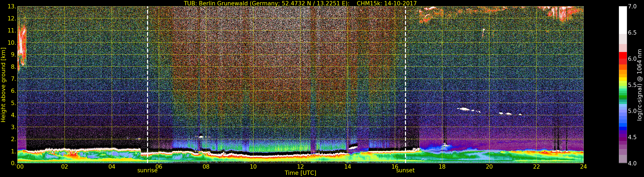644x177 pixels.
Task: Click time axis tick '22'
Action: coord(536,166)
